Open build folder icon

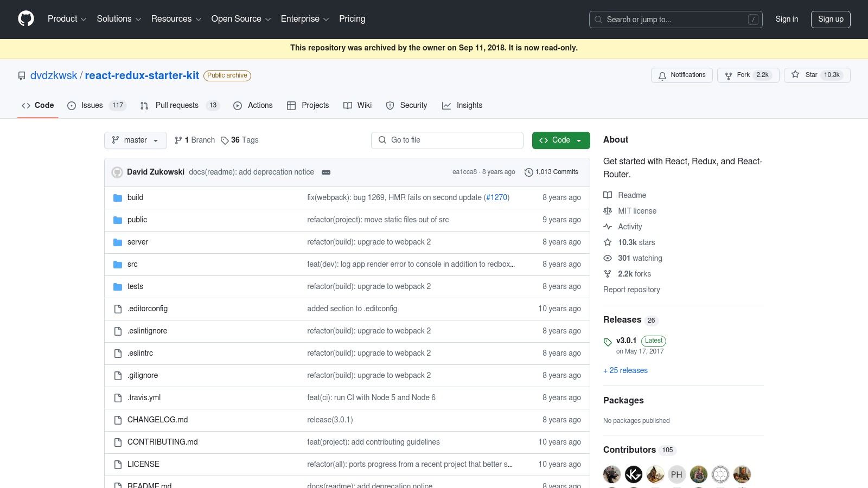[x=118, y=198]
